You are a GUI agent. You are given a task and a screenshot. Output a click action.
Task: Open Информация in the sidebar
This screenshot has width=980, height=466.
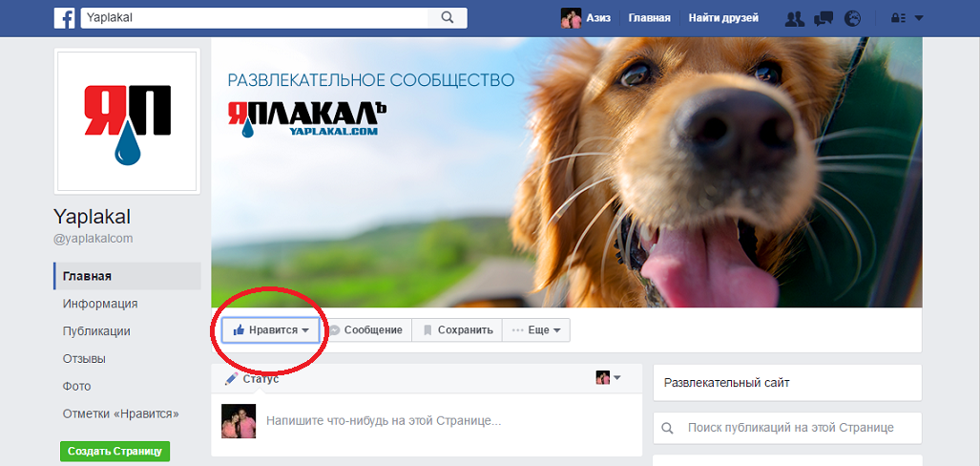click(100, 304)
